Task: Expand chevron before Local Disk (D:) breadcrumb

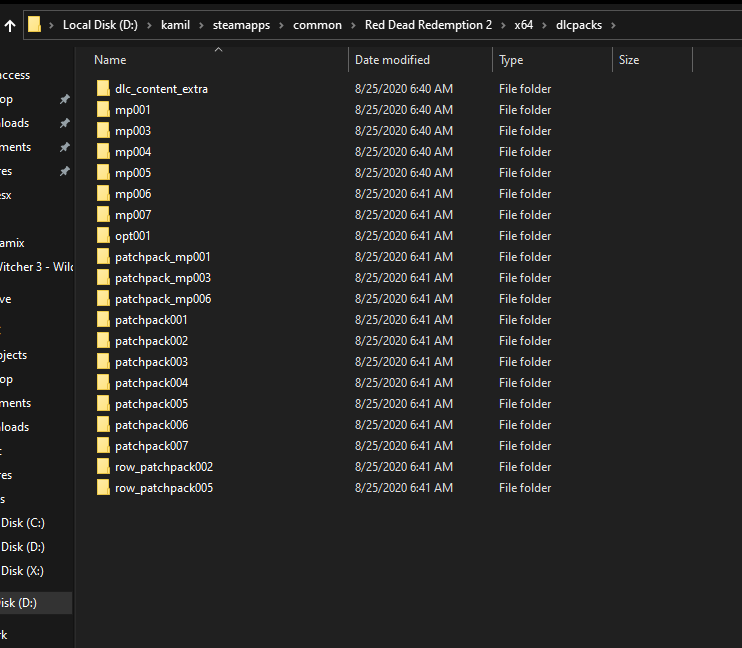Action: tap(51, 25)
